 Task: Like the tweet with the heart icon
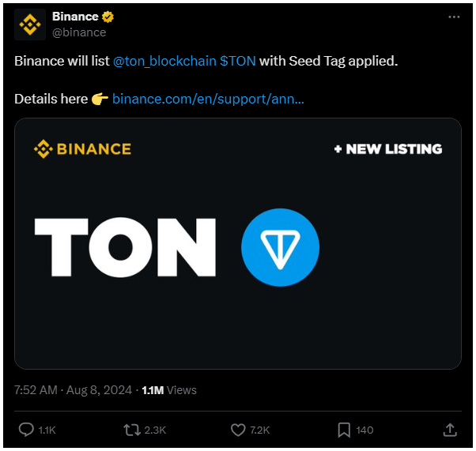click(238, 430)
